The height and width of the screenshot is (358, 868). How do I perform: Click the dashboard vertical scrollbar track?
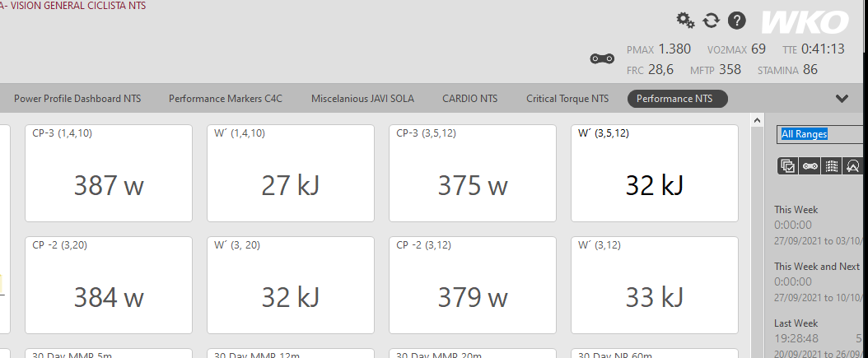[757, 242]
